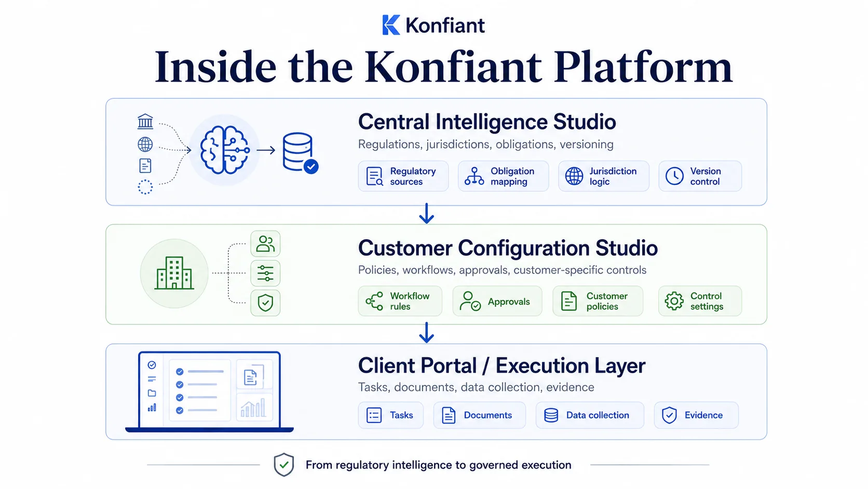Open the Control settings chip

coord(700,301)
